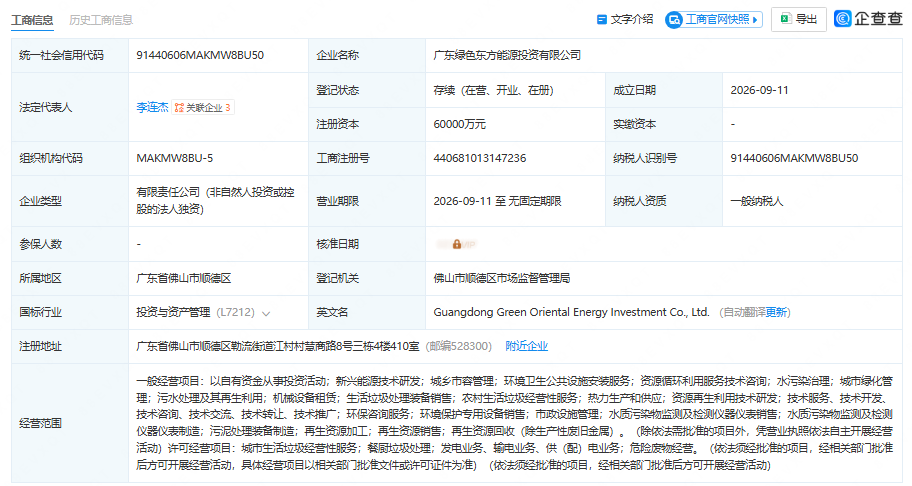Click the 国标行业 label cell

click(x=70, y=312)
